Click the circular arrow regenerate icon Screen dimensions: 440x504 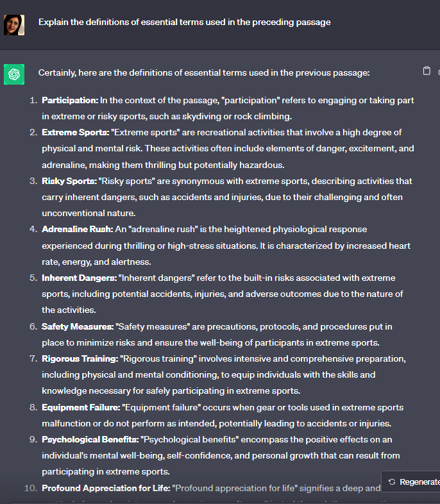pyautogui.click(x=392, y=482)
